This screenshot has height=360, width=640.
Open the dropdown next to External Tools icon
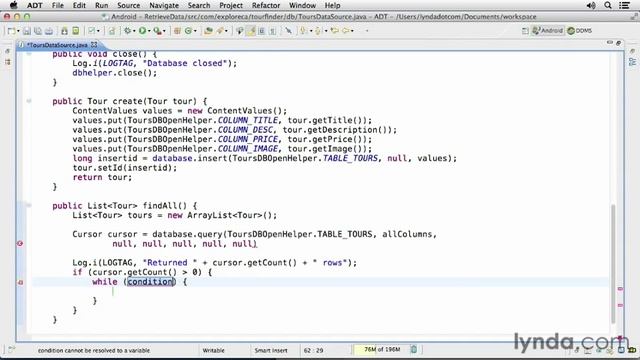point(164,31)
